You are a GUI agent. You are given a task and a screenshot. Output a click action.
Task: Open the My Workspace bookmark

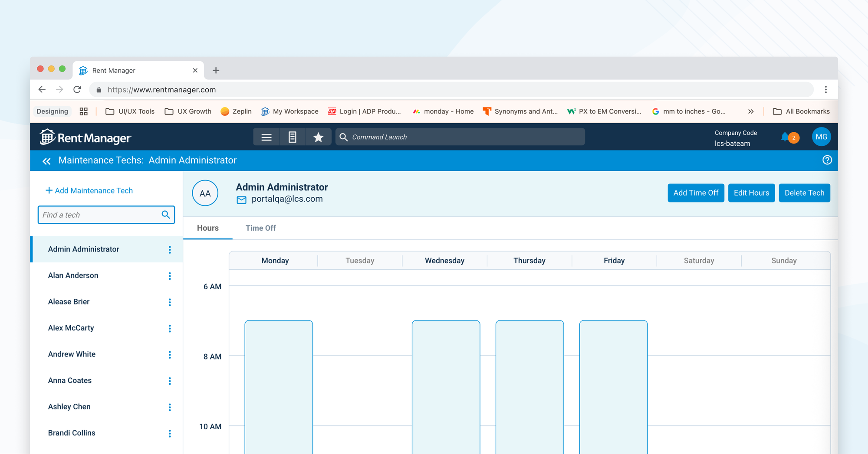click(290, 111)
